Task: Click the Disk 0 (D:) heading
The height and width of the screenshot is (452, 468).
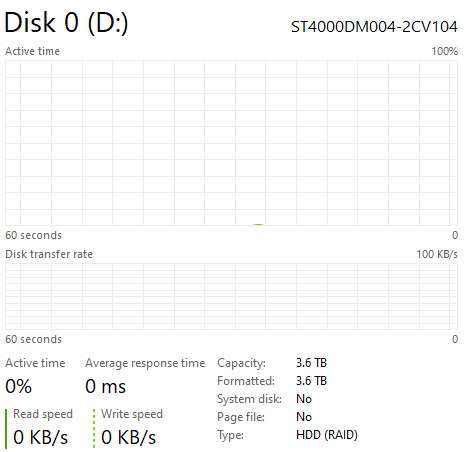Action: pyautogui.click(x=66, y=23)
